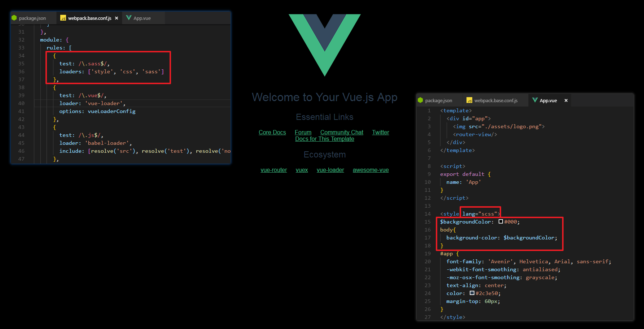This screenshot has width=644, height=329.
Task: Click the 'module: {' line in webpack config
Action: tap(54, 40)
